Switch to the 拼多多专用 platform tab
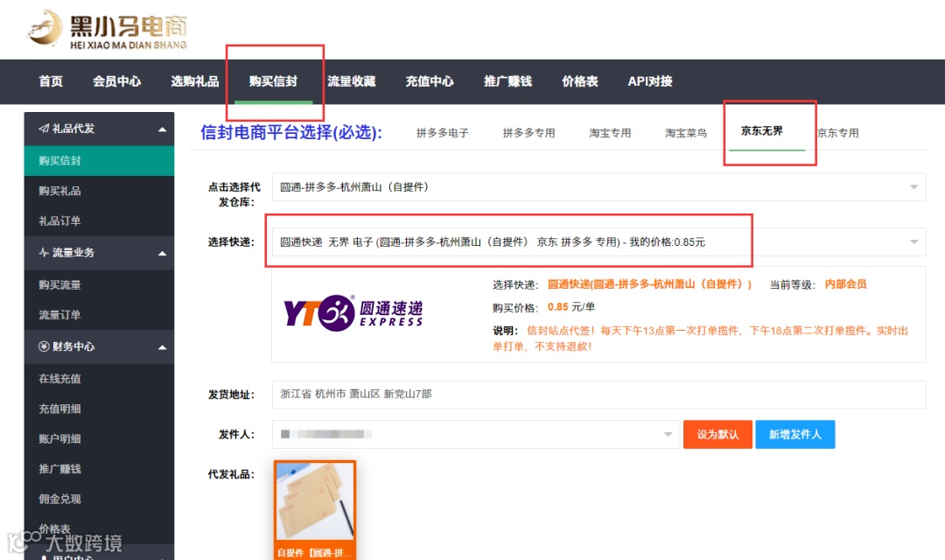This screenshot has height=560, width=945. (x=529, y=133)
